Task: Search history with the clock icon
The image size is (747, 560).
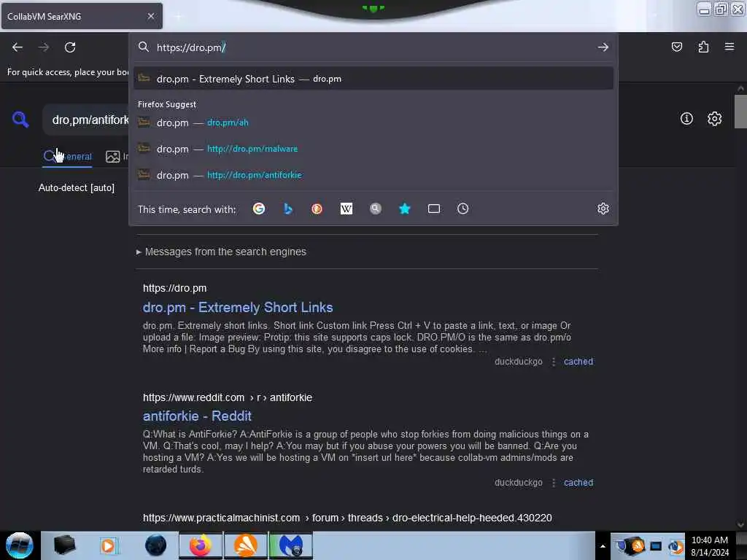Action: 462,209
